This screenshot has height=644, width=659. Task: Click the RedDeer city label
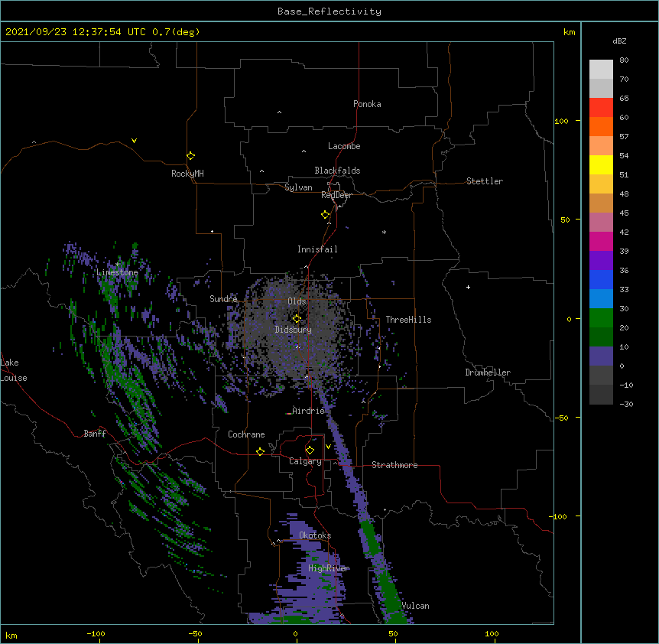pyautogui.click(x=336, y=195)
